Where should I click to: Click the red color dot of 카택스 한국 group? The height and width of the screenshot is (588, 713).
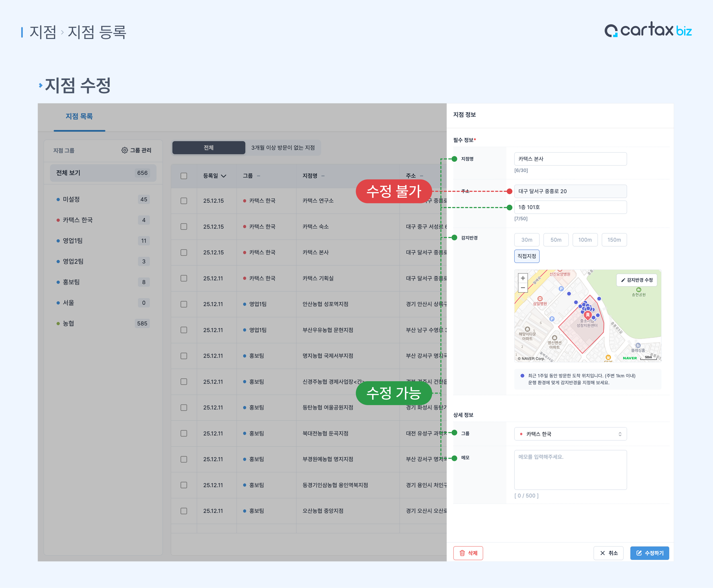tap(58, 220)
